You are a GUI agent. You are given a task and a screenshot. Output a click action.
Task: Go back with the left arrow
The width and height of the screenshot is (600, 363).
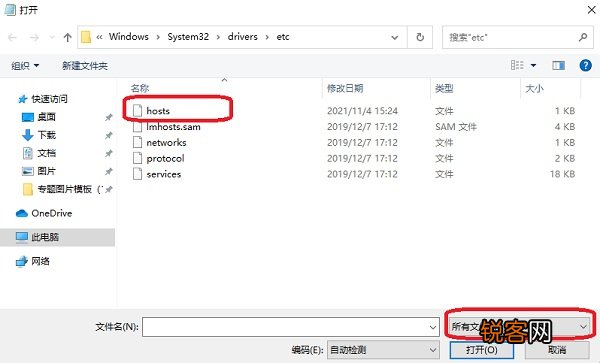[12, 37]
